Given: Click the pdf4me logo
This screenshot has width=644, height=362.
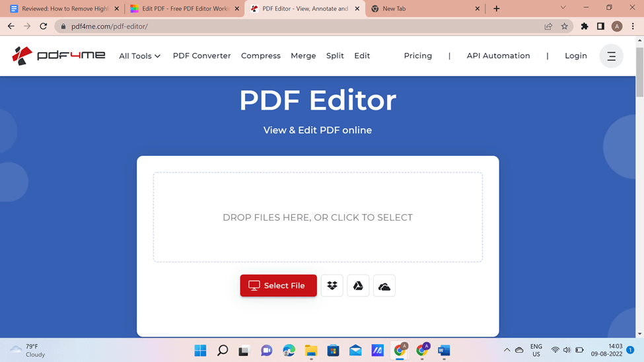Looking at the screenshot, I should (x=58, y=55).
